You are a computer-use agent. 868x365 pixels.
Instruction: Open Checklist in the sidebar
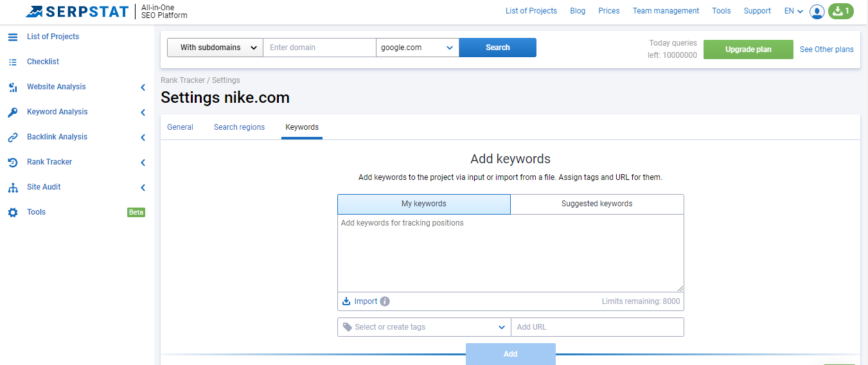pos(43,62)
